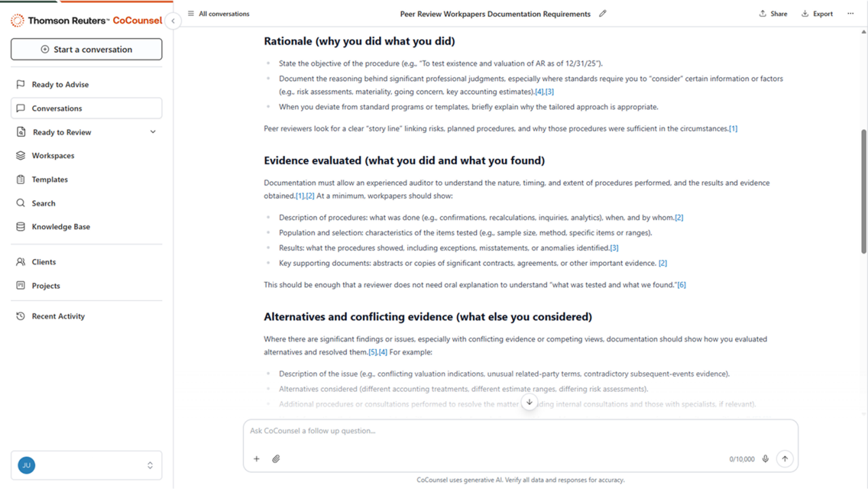Open citation [6] reference link

click(x=682, y=285)
